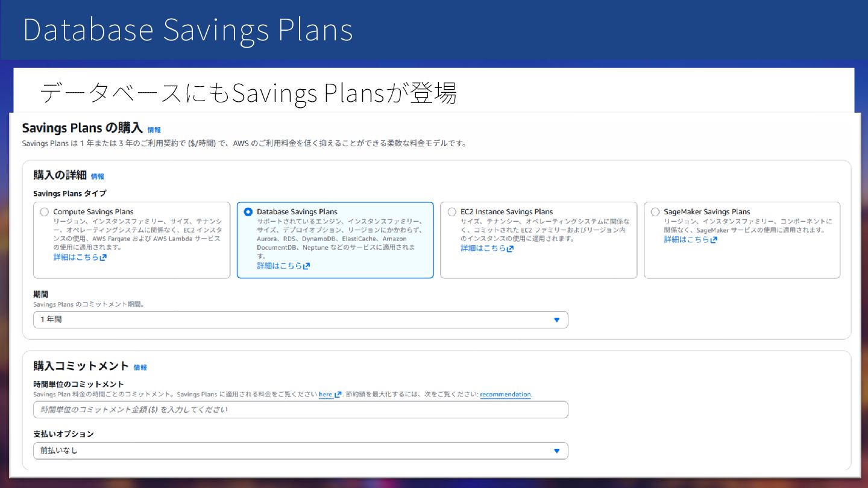The width and height of the screenshot is (868, 488).
Task: Click external-link icon beside SageMaker 詳細はこちら
Action: [x=714, y=240]
